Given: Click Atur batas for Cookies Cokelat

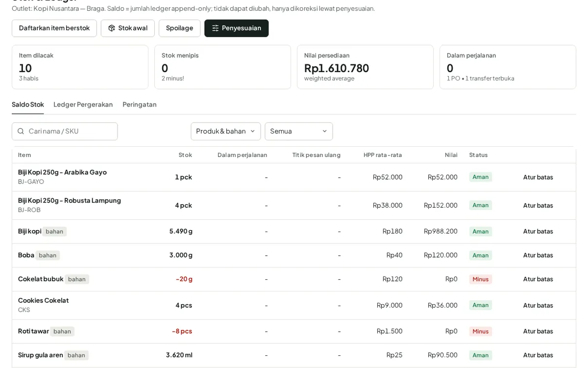Looking at the screenshot, I should (538, 305).
